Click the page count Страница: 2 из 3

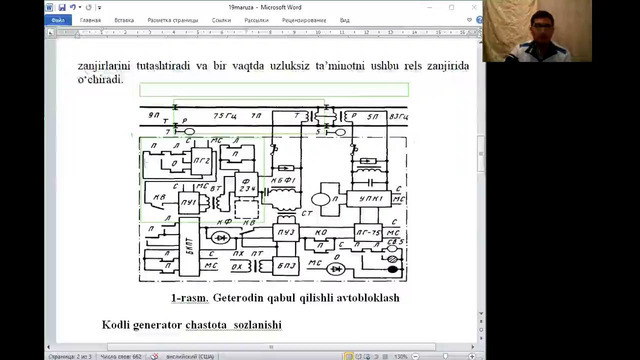[x=70, y=356]
